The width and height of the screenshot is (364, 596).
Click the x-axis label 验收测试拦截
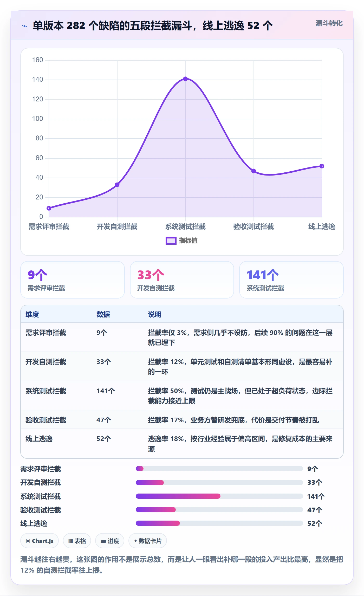coord(253,227)
